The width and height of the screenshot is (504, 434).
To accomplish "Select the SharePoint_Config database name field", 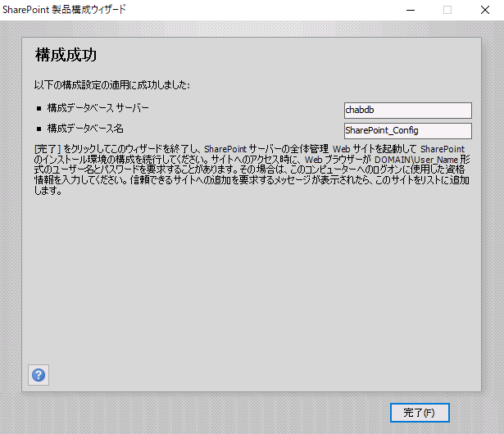I will click(407, 131).
